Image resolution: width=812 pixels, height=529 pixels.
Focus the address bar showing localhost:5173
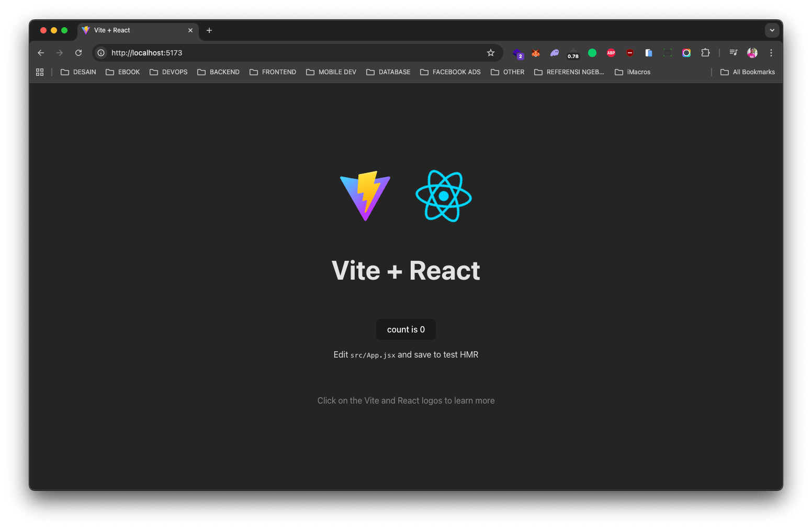point(297,53)
